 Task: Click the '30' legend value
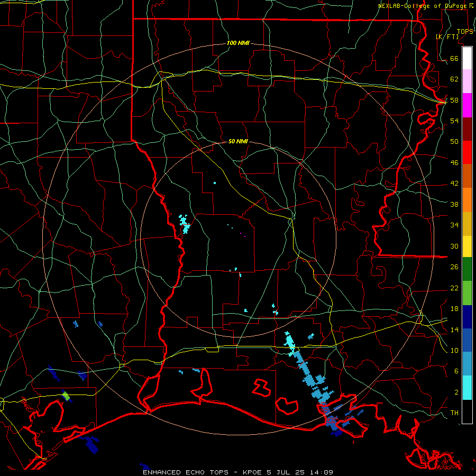(x=454, y=246)
